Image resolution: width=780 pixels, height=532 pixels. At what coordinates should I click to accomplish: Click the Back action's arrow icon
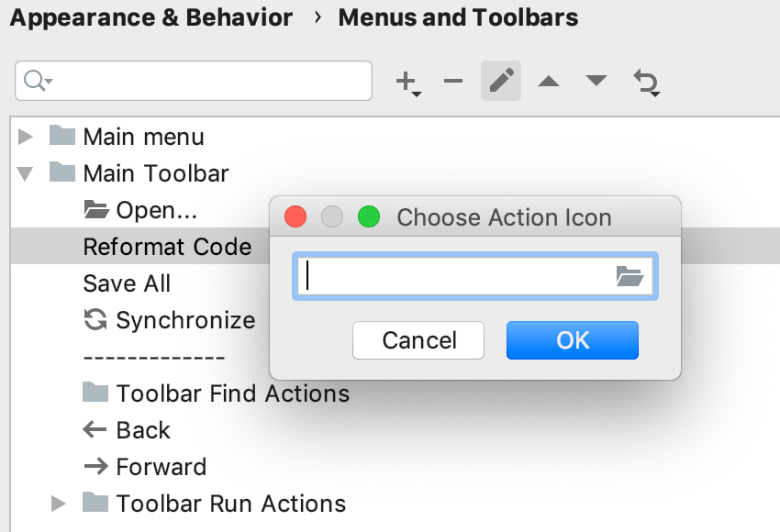(95, 429)
